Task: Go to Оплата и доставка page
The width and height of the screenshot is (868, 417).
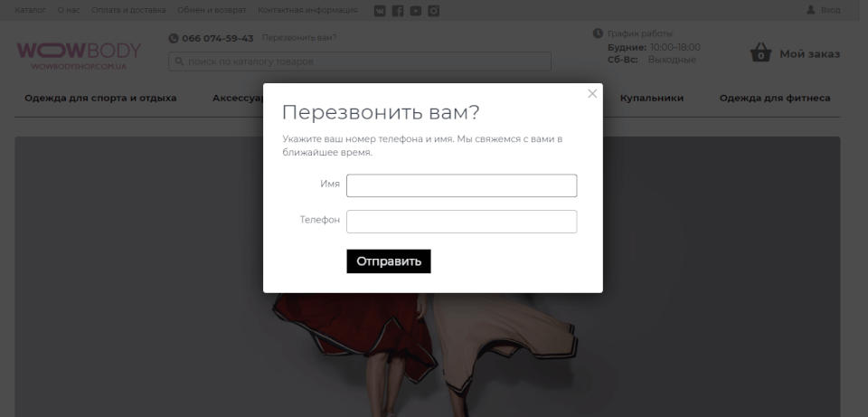Action: pyautogui.click(x=128, y=10)
